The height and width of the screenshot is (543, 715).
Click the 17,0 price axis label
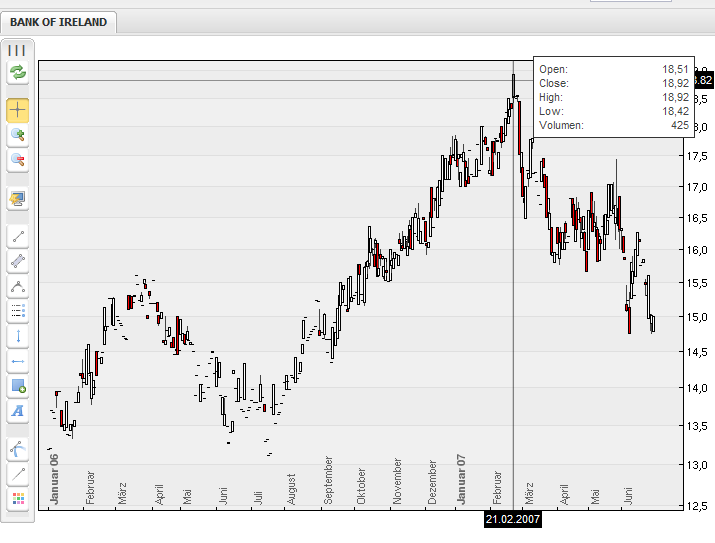click(698, 187)
